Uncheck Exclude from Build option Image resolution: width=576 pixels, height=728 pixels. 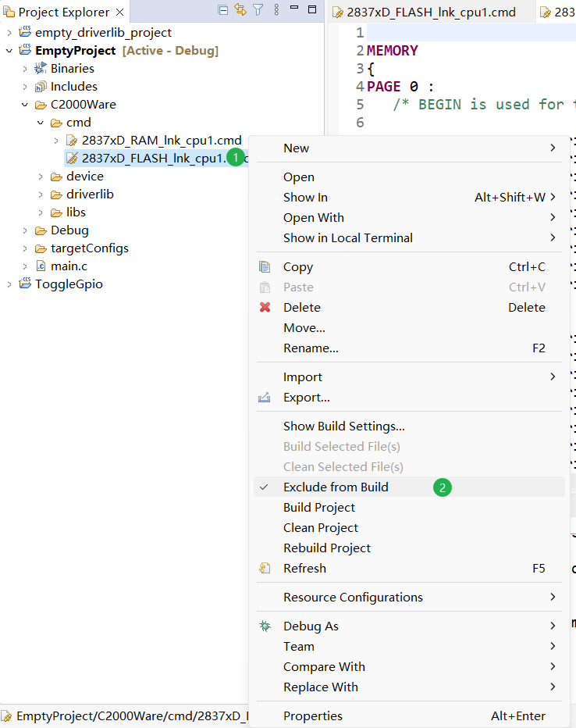click(x=336, y=487)
